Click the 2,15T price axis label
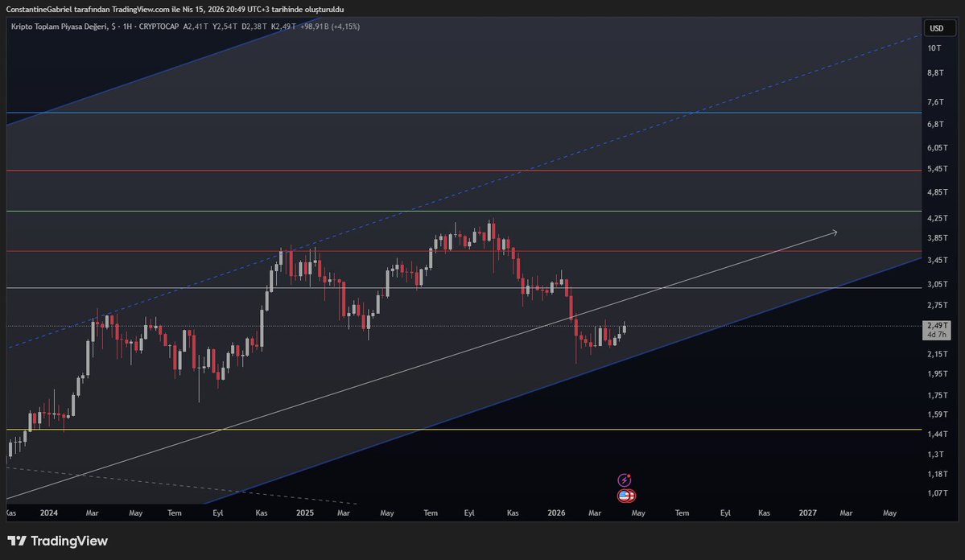Image resolution: width=965 pixels, height=560 pixels. tap(938, 355)
